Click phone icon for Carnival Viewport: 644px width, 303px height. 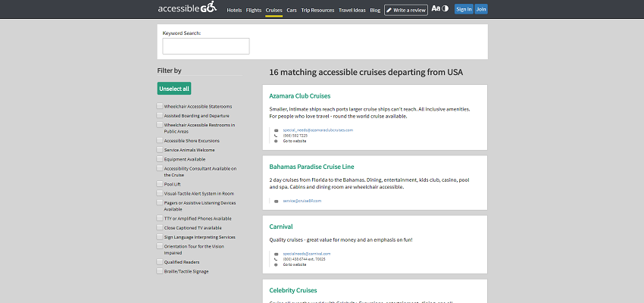[x=276, y=259]
